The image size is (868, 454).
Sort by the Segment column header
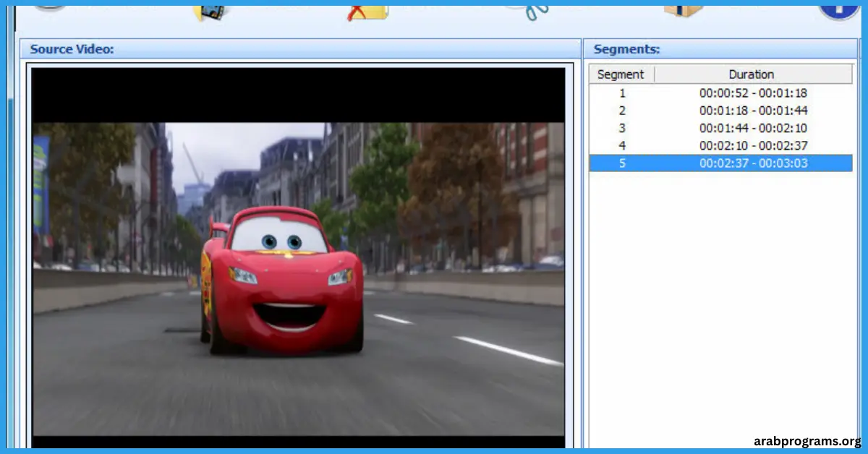(x=622, y=74)
